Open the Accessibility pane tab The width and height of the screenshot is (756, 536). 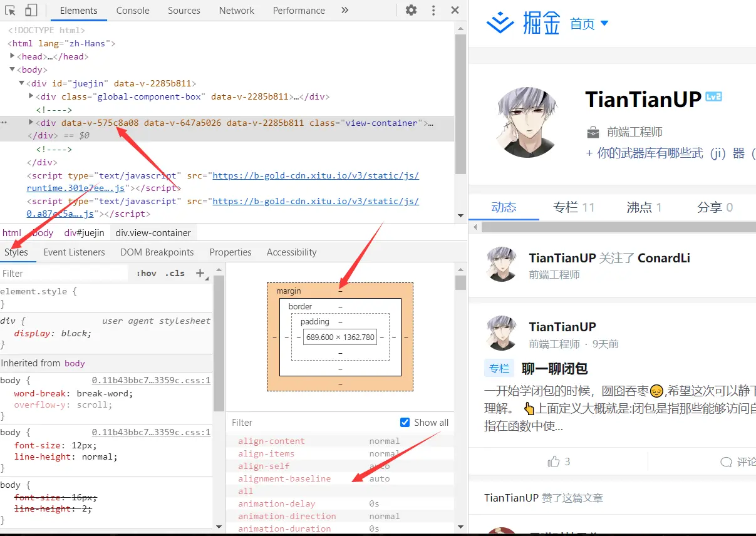pyautogui.click(x=292, y=252)
